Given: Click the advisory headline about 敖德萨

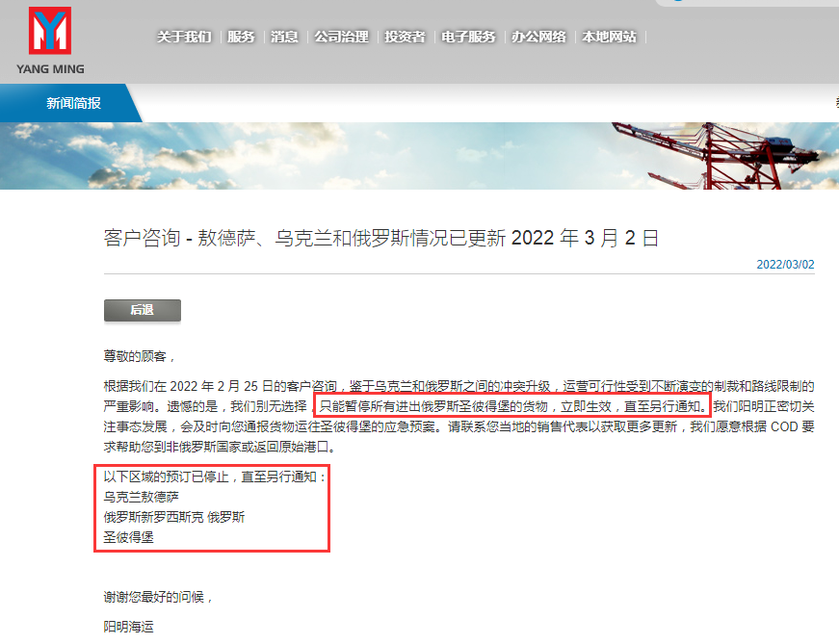Looking at the screenshot, I should [x=380, y=238].
